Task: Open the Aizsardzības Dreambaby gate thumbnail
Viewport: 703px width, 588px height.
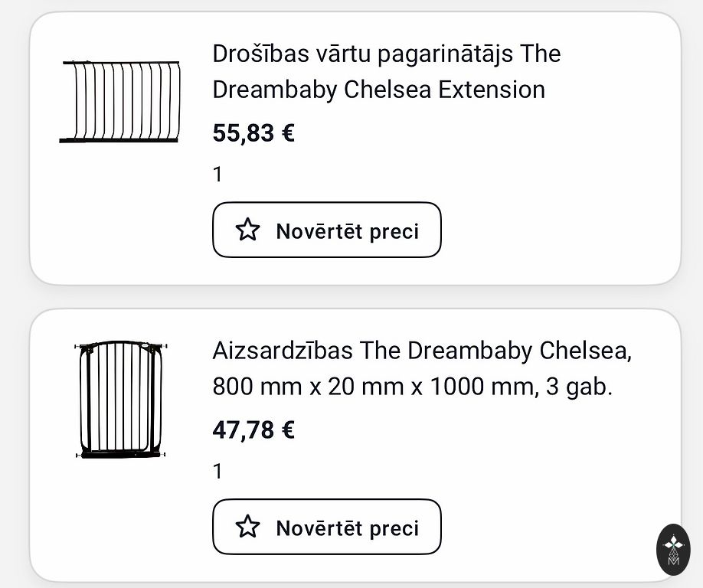Action: click(121, 399)
